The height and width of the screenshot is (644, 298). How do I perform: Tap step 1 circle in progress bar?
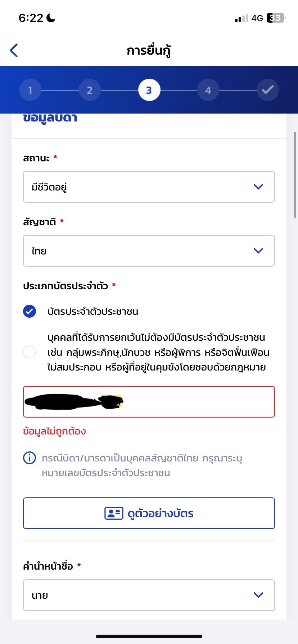tap(30, 90)
